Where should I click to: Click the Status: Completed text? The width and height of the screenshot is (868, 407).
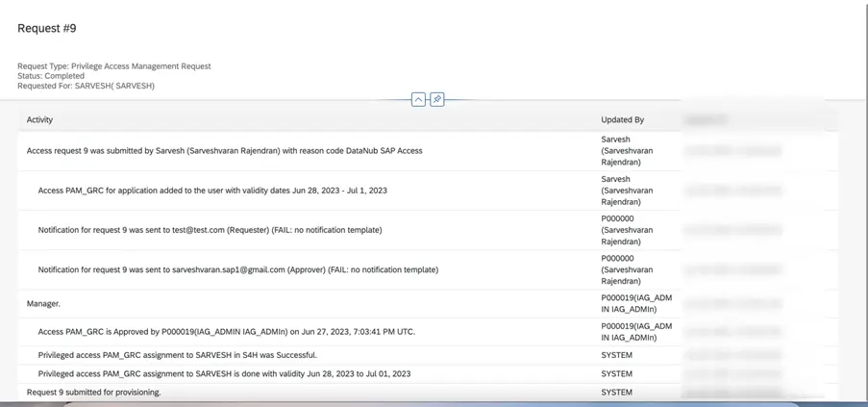tap(51, 76)
